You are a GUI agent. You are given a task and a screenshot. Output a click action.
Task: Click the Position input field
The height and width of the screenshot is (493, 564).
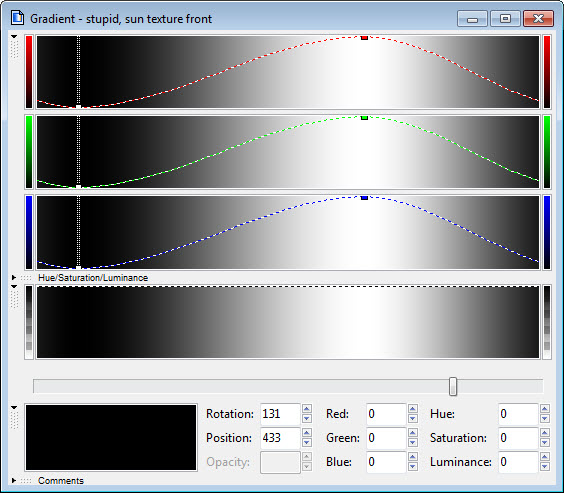click(x=281, y=438)
